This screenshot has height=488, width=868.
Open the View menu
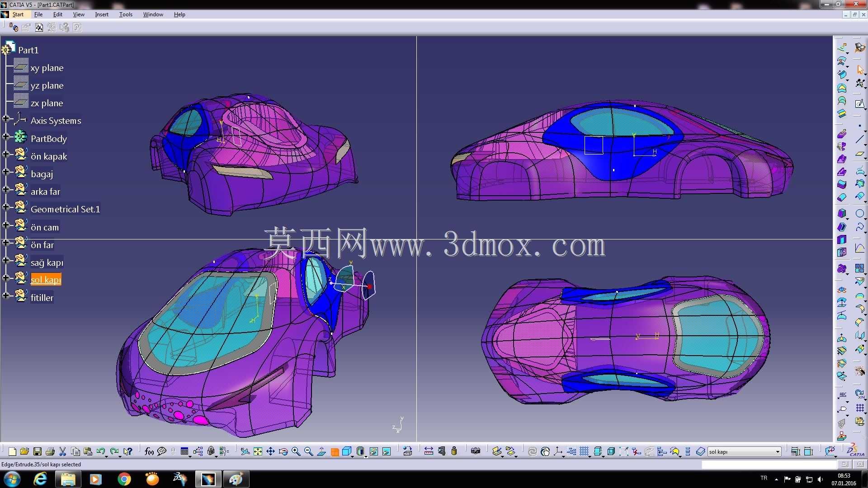tap(79, 14)
